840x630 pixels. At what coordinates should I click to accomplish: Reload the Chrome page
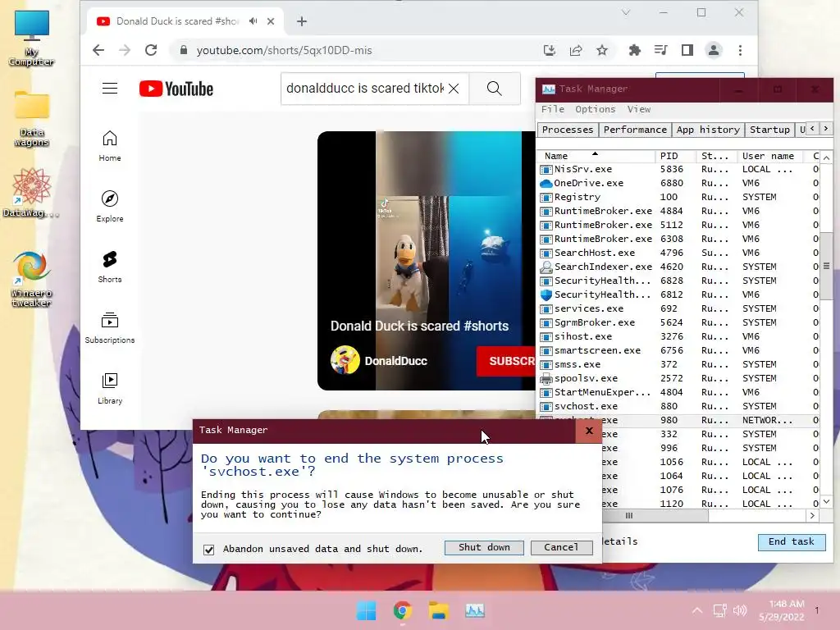coord(151,50)
